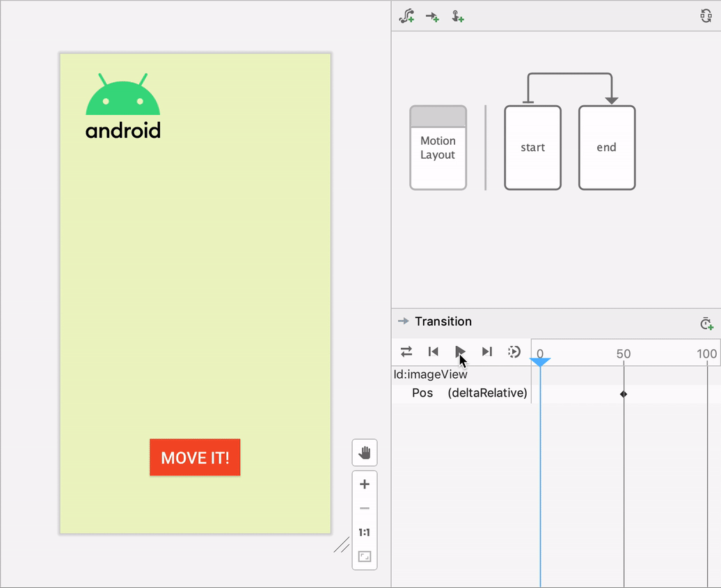Expand the Id:imageView row in the timeline
This screenshot has height=588, width=721.
tap(430, 374)
